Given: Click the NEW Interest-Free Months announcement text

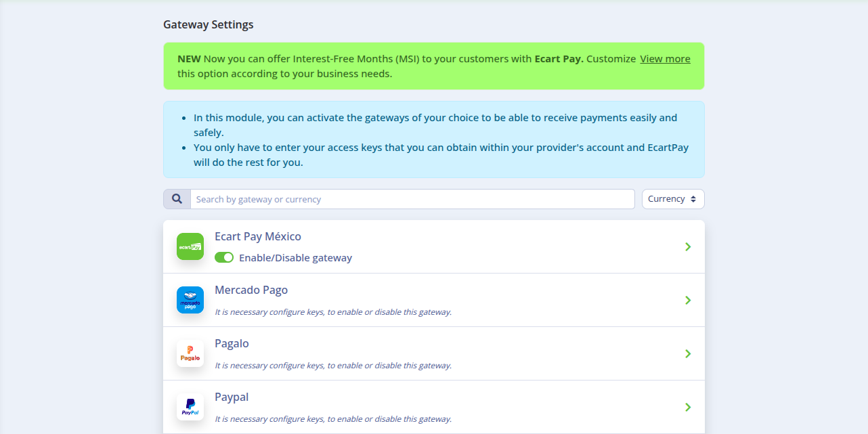Looking at the screenshot, I should click(x=407, y=66).
